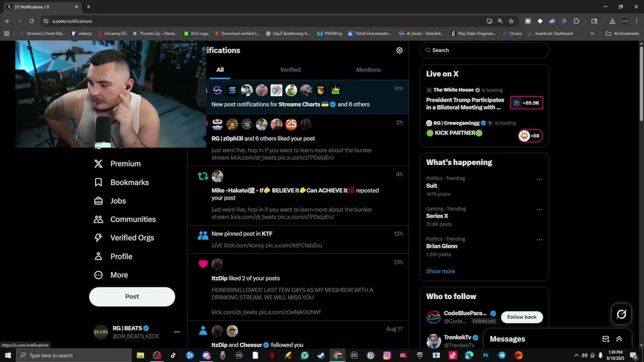Viewport: 644px width, 362px height.
Task: Close the Notifications / X tab
Action: coord(76,7)
